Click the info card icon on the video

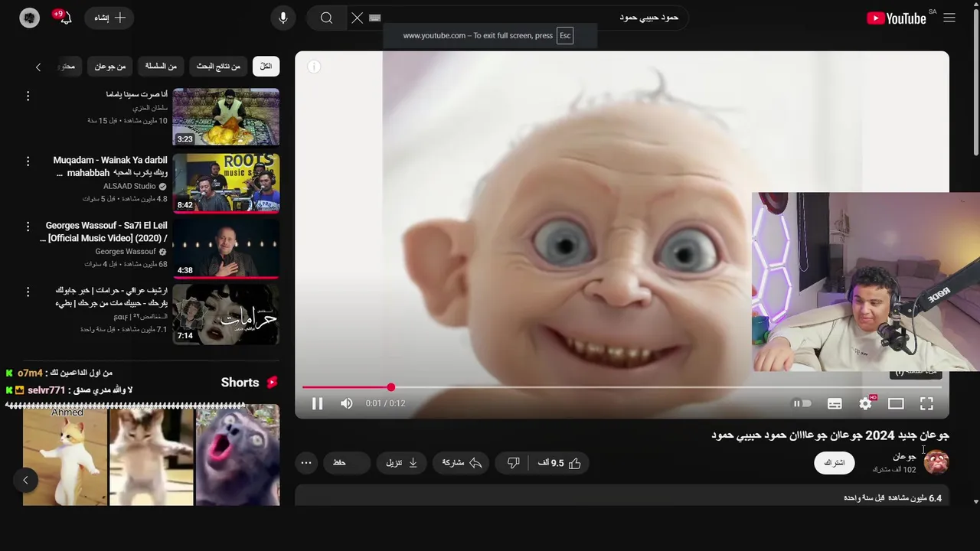point(314,67)
